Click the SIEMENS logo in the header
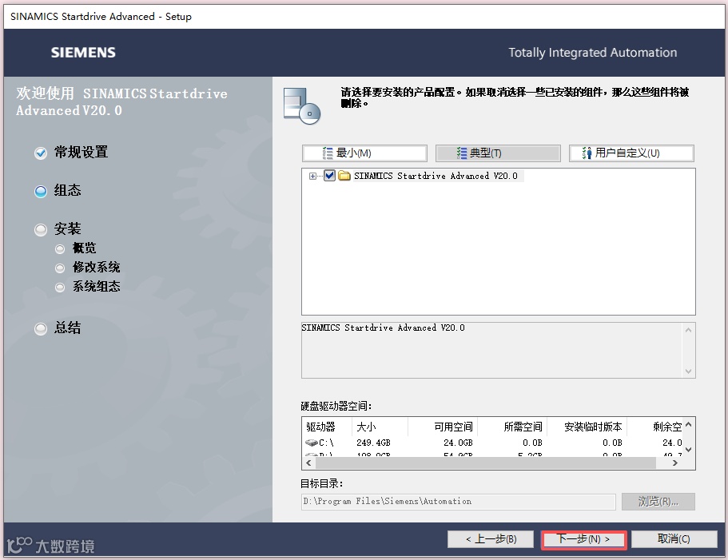The width and height of the screenshot is (728, 560). (83, 53)
